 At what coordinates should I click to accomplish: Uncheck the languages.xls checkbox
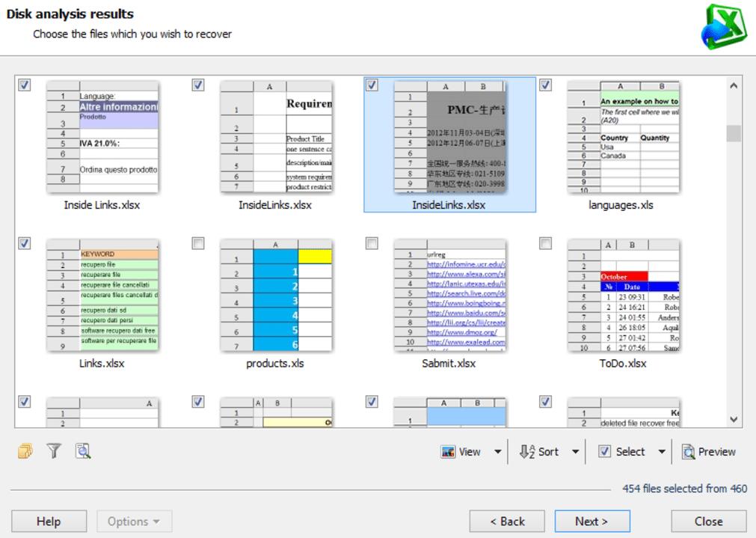point(545,85)
